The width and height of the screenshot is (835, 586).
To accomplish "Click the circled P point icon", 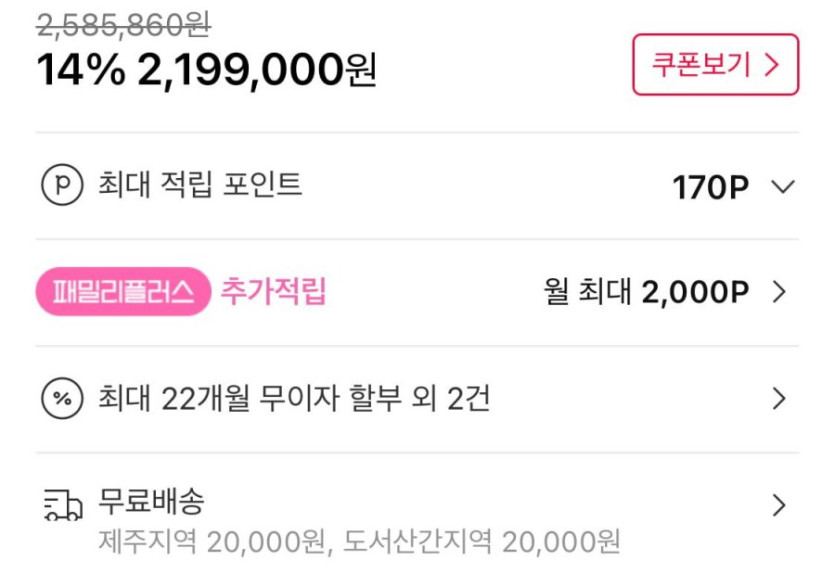I will tap(62, 185).
